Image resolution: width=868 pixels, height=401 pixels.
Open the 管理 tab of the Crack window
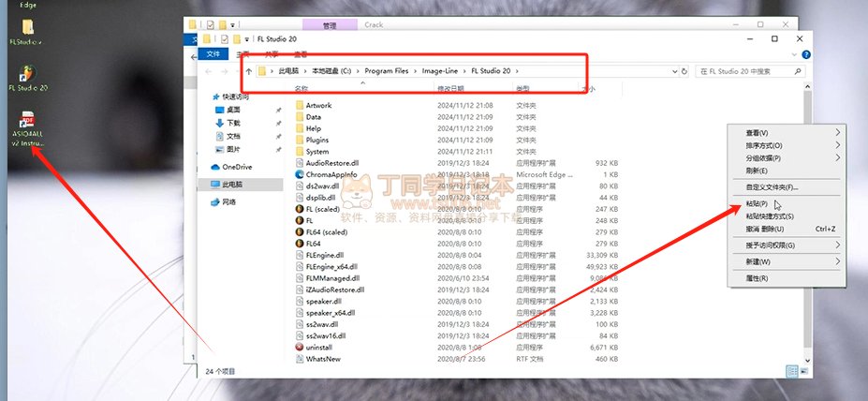point(330,25)
